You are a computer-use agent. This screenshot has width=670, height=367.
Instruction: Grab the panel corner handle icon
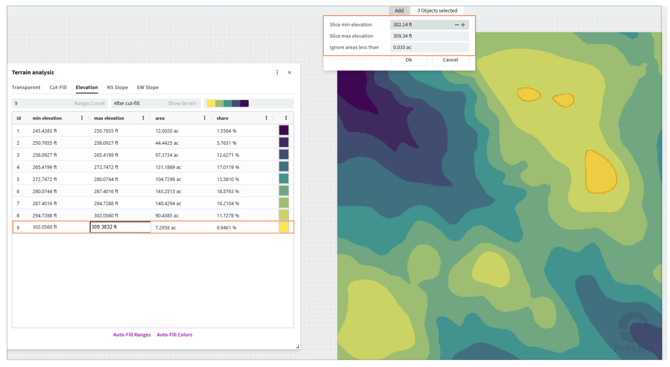(297, 346)
